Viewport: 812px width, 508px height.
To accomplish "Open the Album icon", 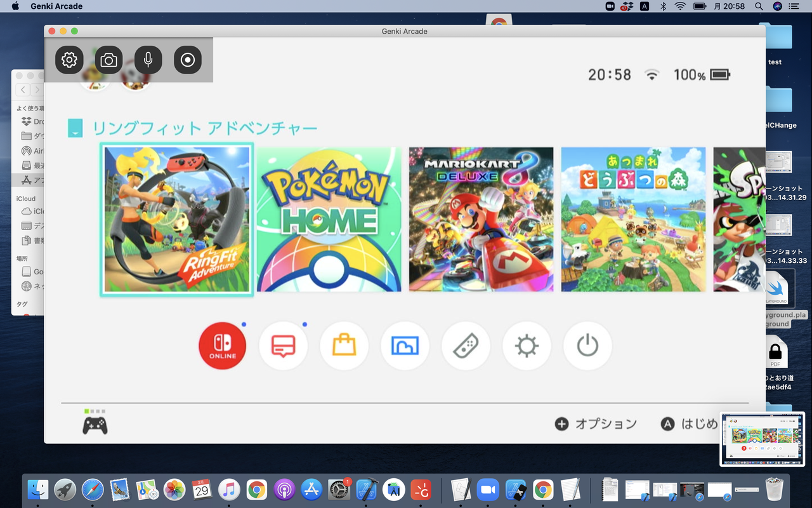I will 405,346.
